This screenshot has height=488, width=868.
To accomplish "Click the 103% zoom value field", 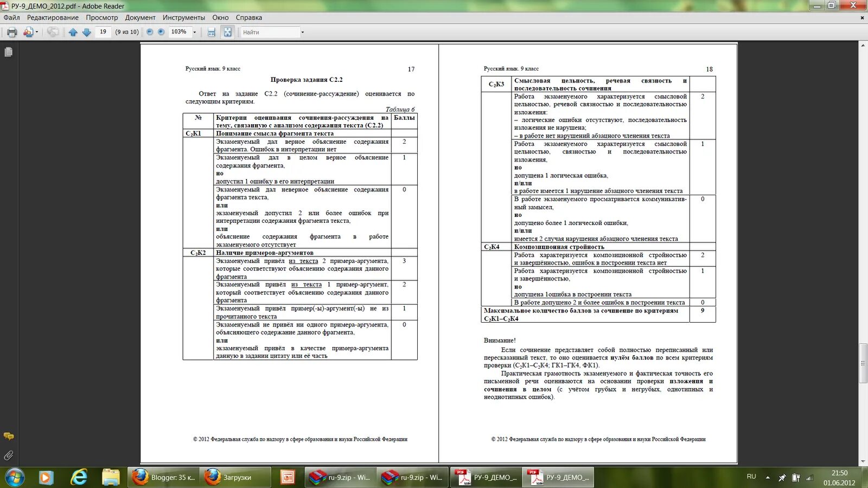I will tap(180, 32).
